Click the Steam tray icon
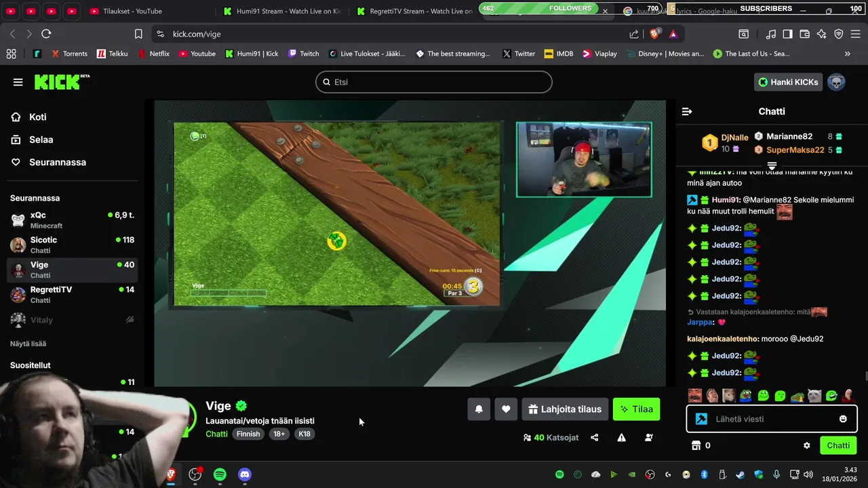Screen dimensions: 868x488 (740, 474)
